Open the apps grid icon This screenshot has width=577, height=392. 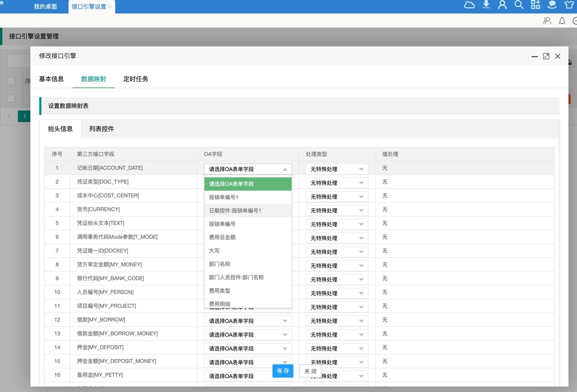click(x=535, y=5)
